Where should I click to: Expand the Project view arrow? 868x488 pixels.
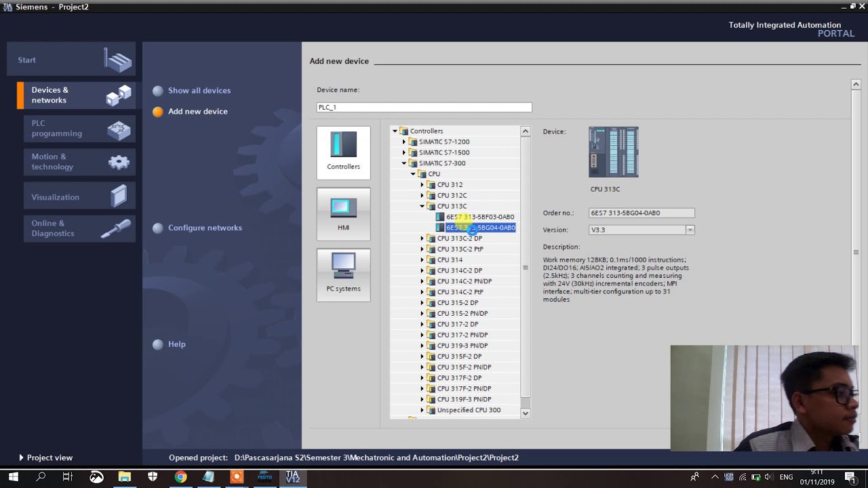point(21,457)
